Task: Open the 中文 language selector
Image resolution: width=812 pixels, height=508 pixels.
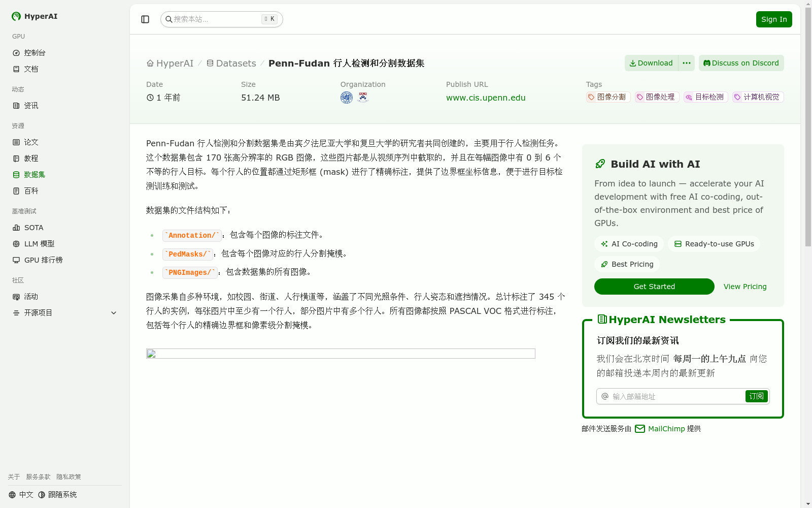Action: click(x=21, y=495)
